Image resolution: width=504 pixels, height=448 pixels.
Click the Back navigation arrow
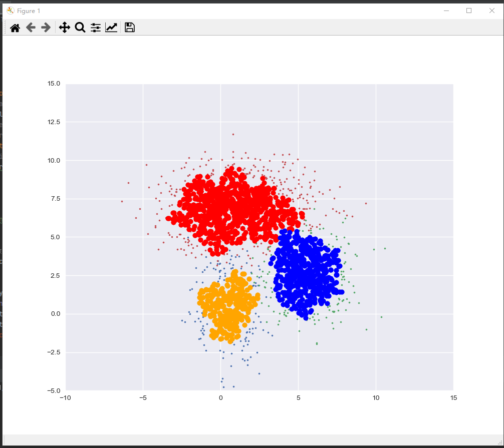(x=30, y=28)
